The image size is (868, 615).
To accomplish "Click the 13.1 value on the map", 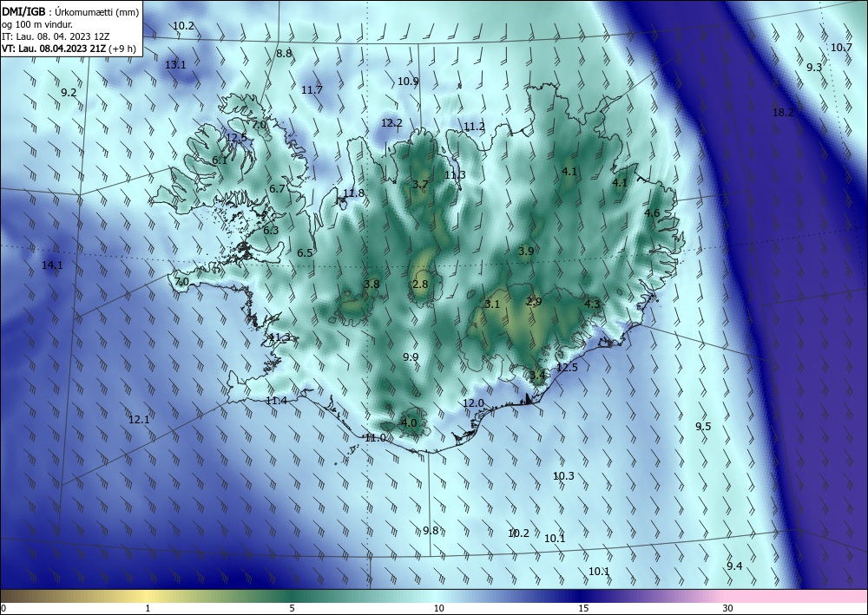I will (175, 65).
